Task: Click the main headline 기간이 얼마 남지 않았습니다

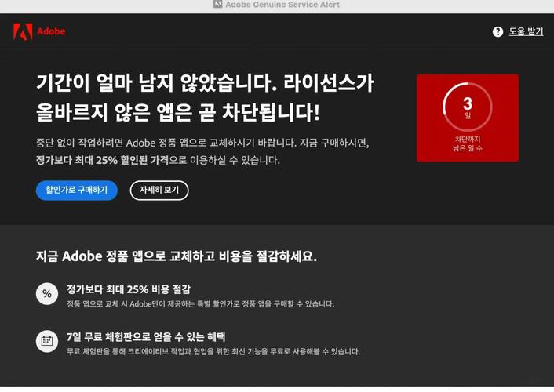Action: [157, 83]
